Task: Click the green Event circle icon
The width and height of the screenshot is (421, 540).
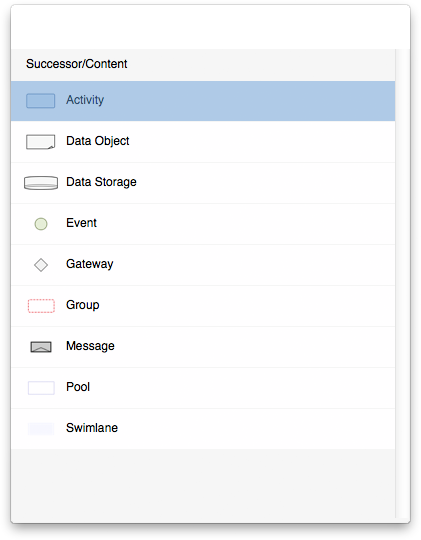Action: click(41, 224)
